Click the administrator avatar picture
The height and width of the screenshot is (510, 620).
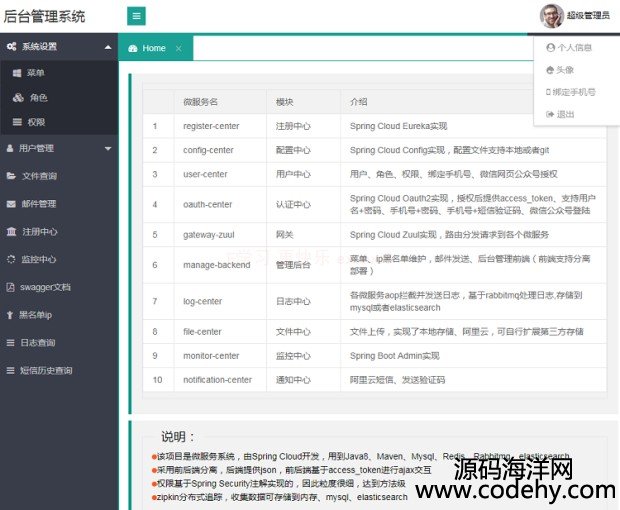pyautogui.click(x=551, y=16)
